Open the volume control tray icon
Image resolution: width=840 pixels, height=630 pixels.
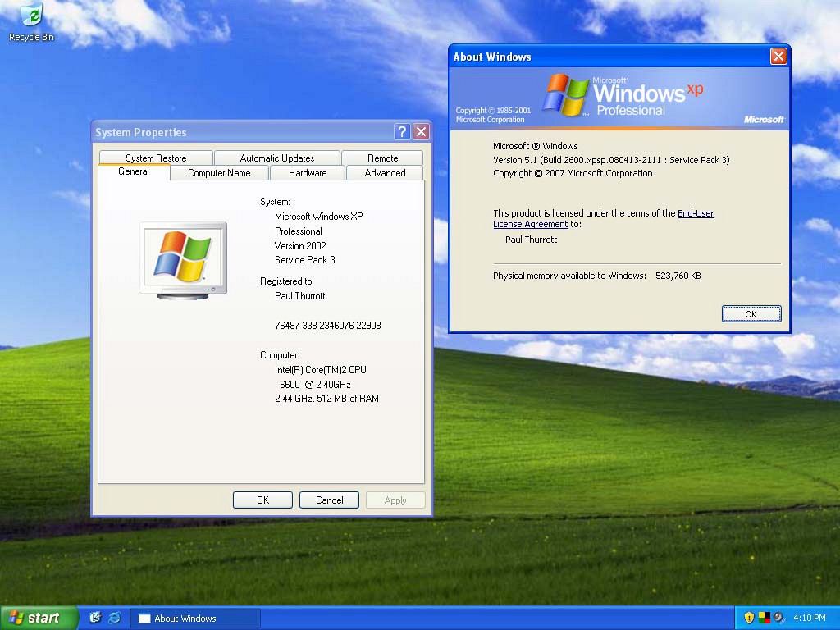[x=778, y=618]
